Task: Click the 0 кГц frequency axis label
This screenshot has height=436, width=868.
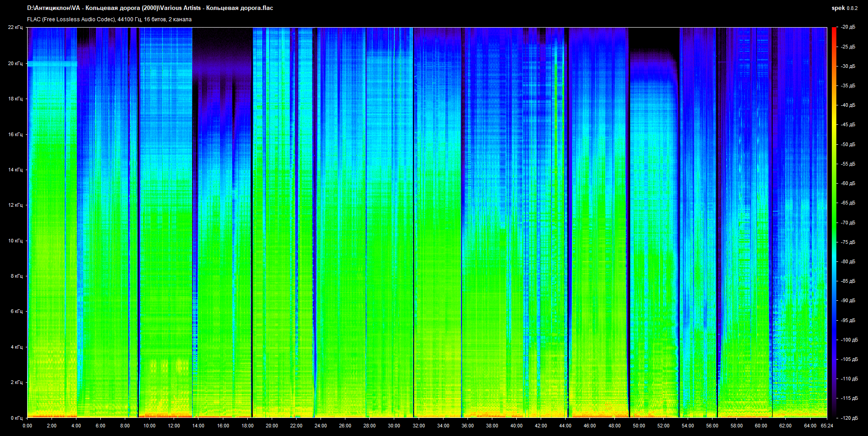Action: [16, 418]
